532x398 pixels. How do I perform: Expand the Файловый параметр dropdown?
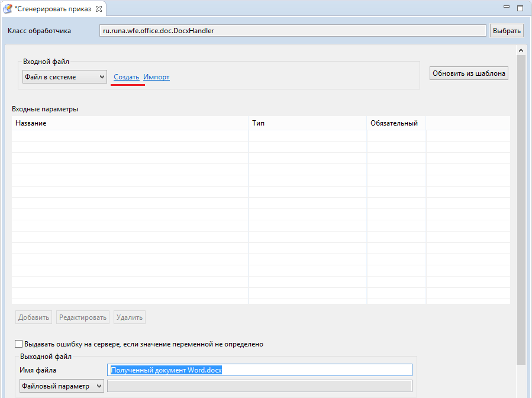tap(62, 386)
